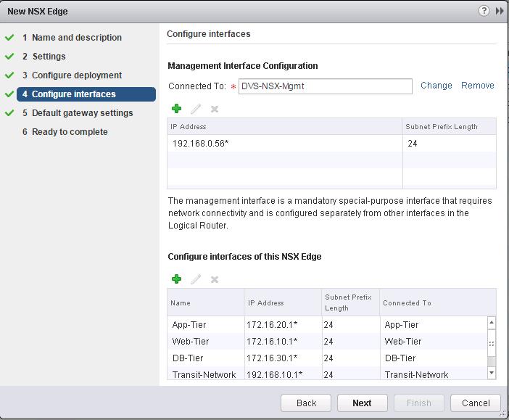Go to step 6 Ready to complete

click(65, 131)
